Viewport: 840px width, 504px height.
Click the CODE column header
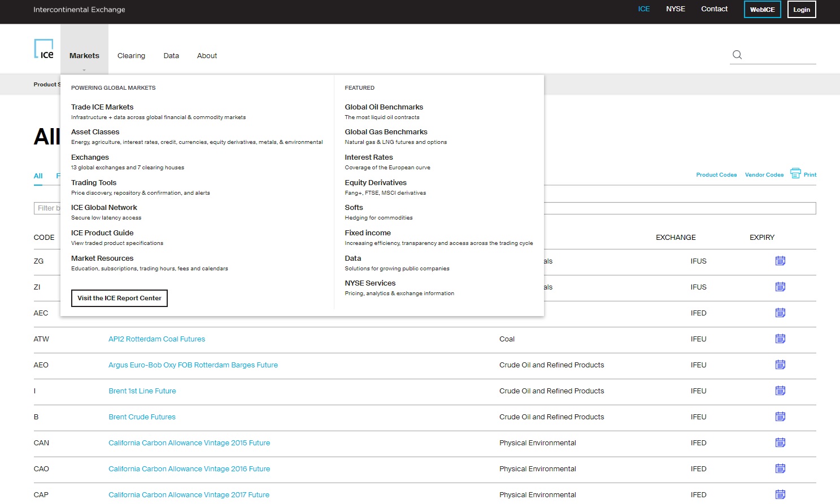point(44,237)
